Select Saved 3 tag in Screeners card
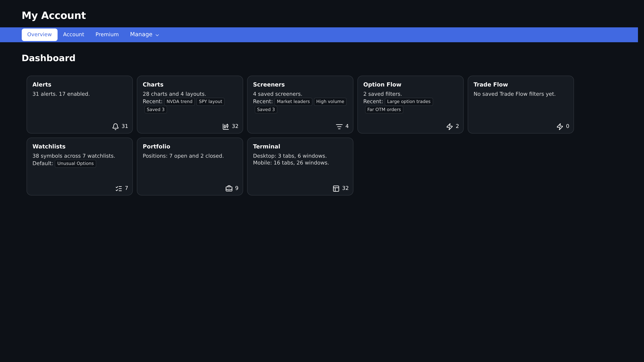This screenshot has height=362, width=644. point(266,109)
